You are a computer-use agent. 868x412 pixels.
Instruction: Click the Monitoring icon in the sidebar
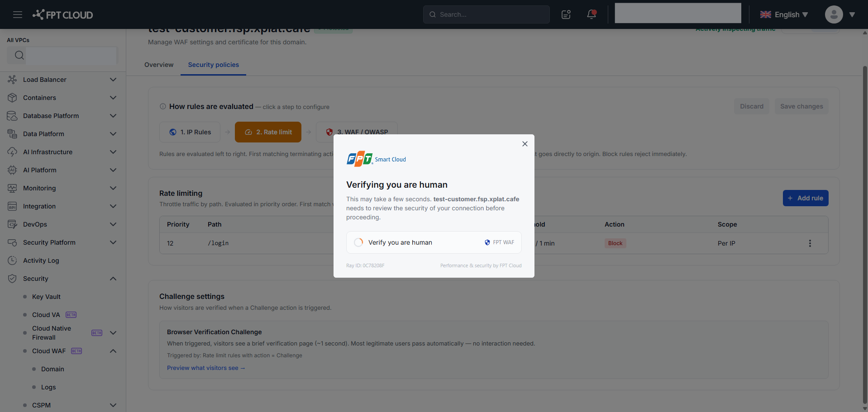pos(12,188)
